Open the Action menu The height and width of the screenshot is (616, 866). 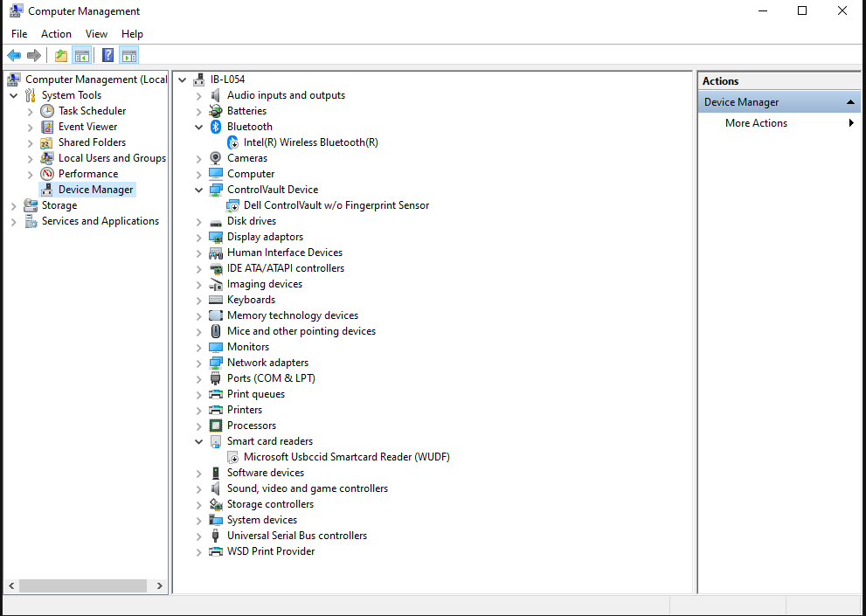pyautogui.click(x=56, y=33)
